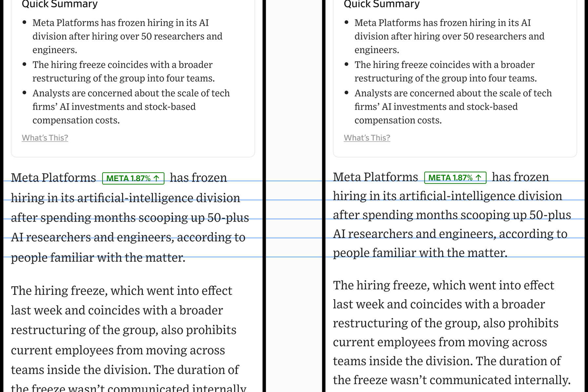The width and height of the screenshot is (588, 392).
Task: Click "current employees from moving across" in right article
Action: (440, 343)
